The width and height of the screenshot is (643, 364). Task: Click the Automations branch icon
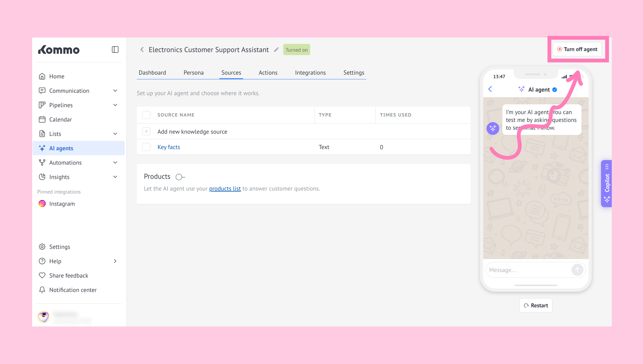(42, 163)
